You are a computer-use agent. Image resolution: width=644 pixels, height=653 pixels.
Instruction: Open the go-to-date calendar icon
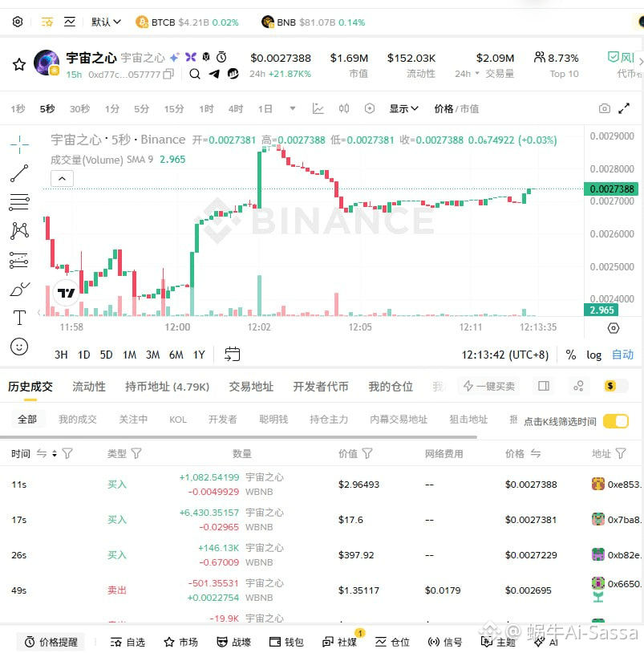(x=233, y=355)
